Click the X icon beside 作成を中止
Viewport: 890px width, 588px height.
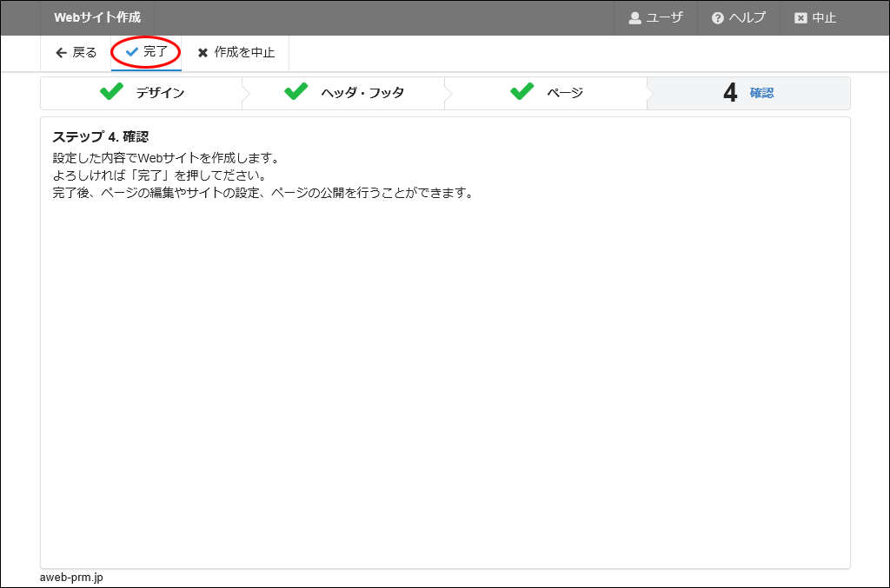tap(203, 53)
